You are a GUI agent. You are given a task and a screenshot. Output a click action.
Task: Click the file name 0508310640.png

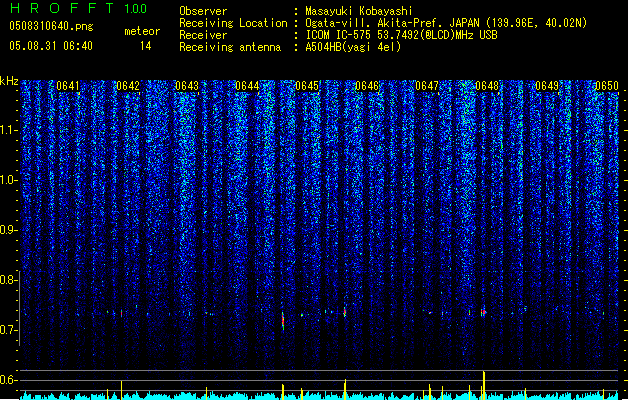pyautogui.click(x=51, y=26)
